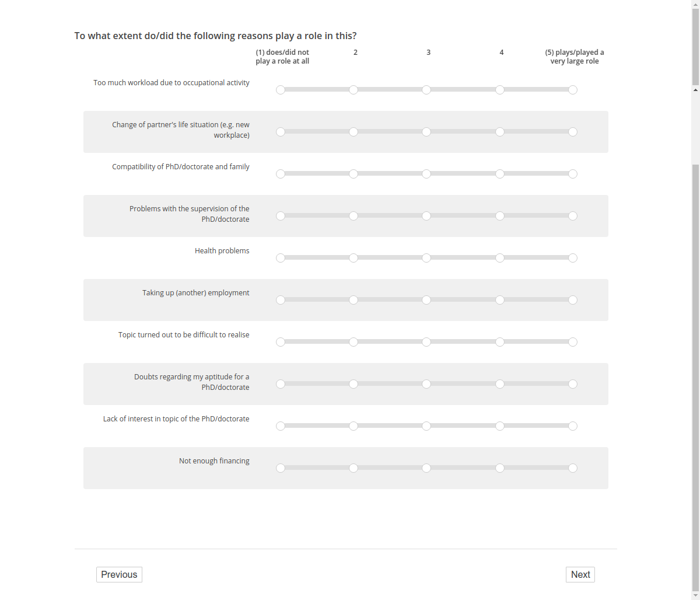Choose 5 for 'Health problems'

point(573,258)
